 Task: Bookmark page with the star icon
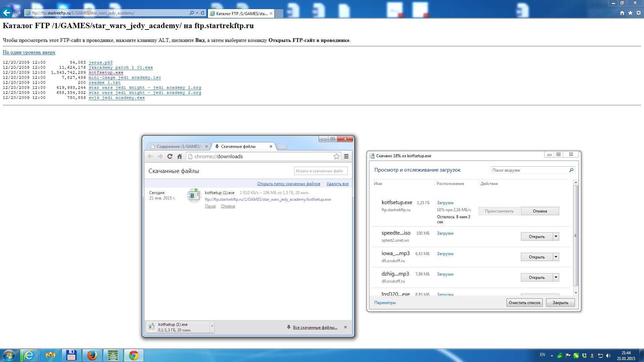[336, 157]
